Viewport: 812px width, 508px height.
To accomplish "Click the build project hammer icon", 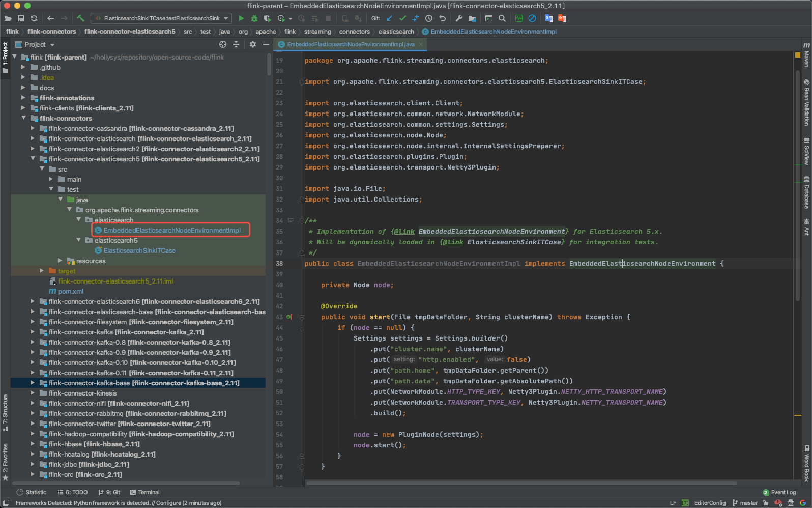I will pos(80,18).
